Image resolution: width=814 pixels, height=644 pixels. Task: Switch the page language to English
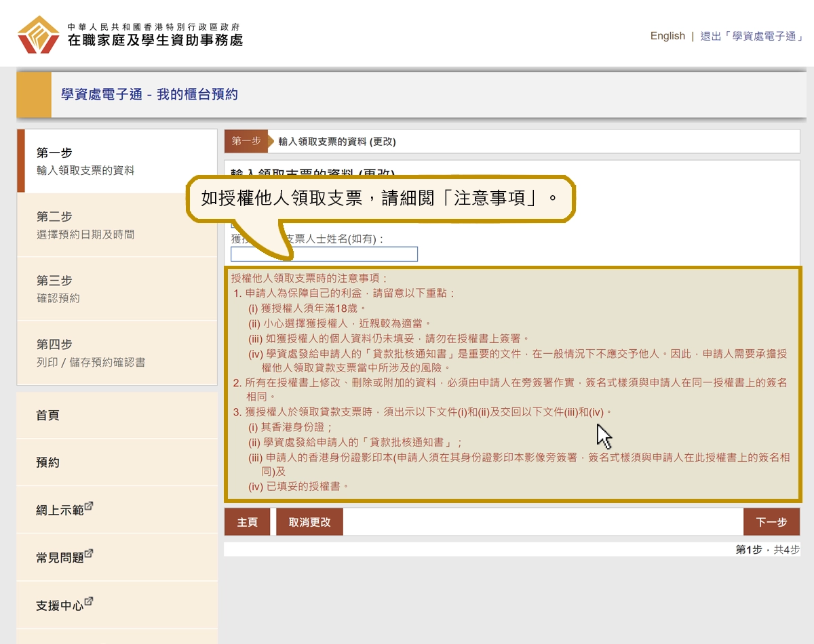pyautogui.click(x=667, y=36)
